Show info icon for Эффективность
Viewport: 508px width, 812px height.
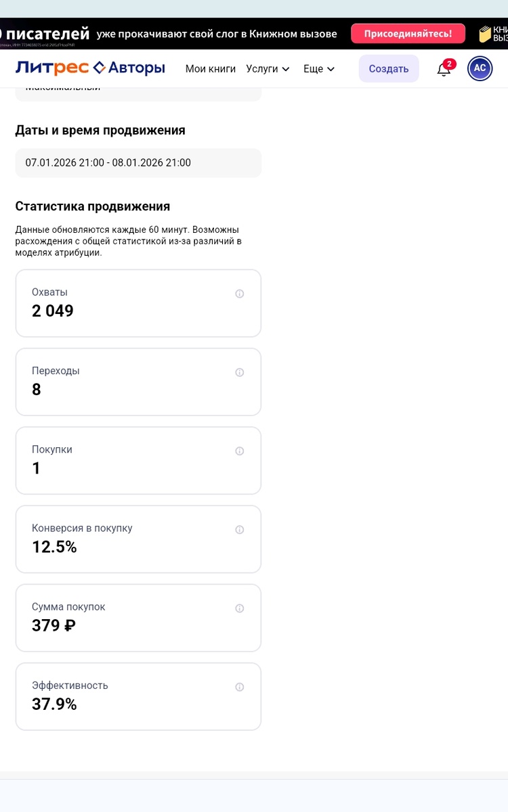(x=239, y=687)
